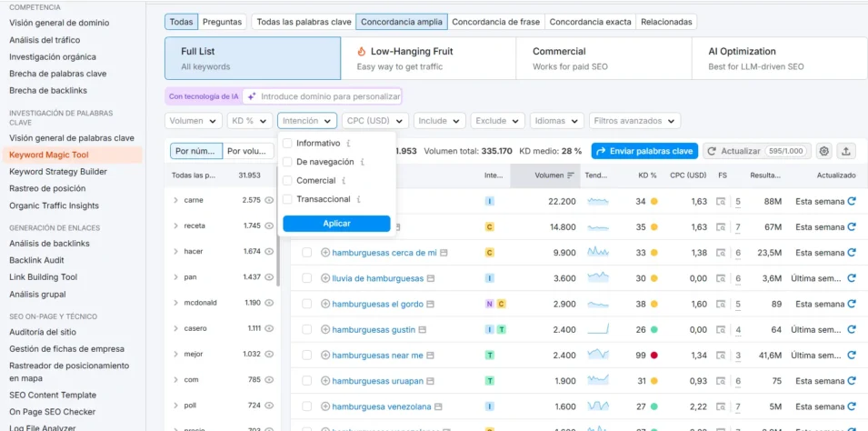Switch to Concordancia exacta
The width and height of the screenshot is (868, 431).
pos(590,22)
